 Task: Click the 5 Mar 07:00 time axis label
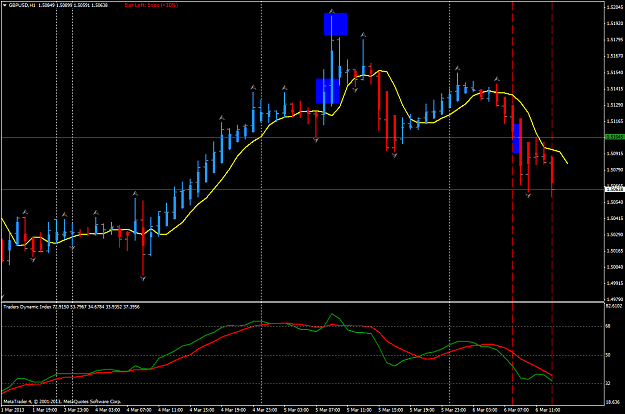pos(328,410)
